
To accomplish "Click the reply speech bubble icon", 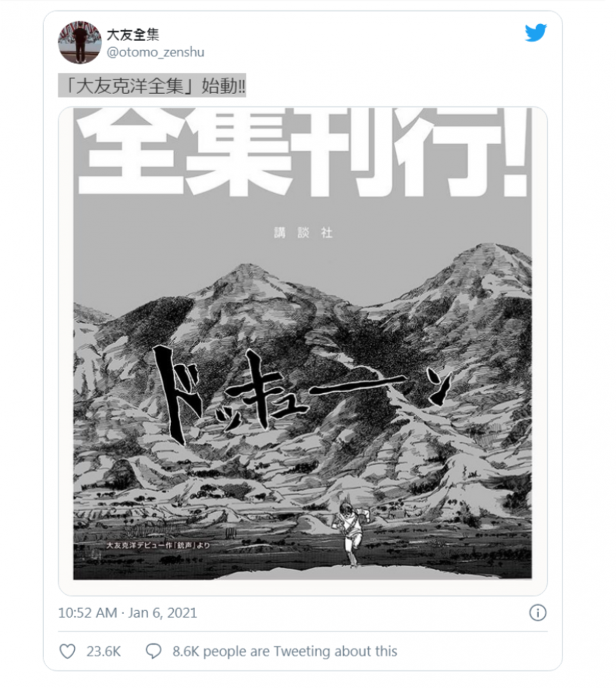I will [153, 651].
